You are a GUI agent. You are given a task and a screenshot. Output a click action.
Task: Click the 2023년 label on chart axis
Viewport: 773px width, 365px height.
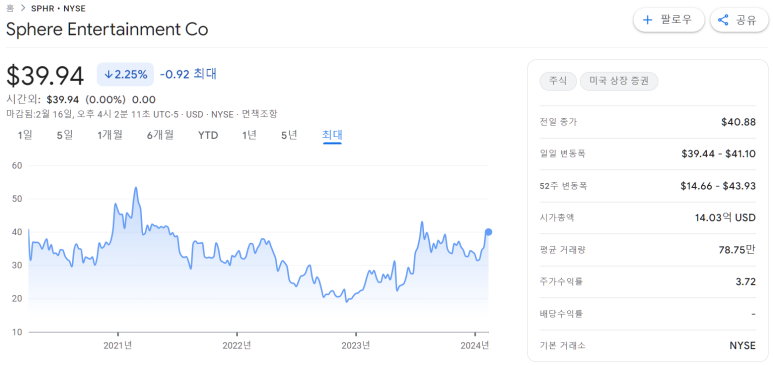(356, 346)
